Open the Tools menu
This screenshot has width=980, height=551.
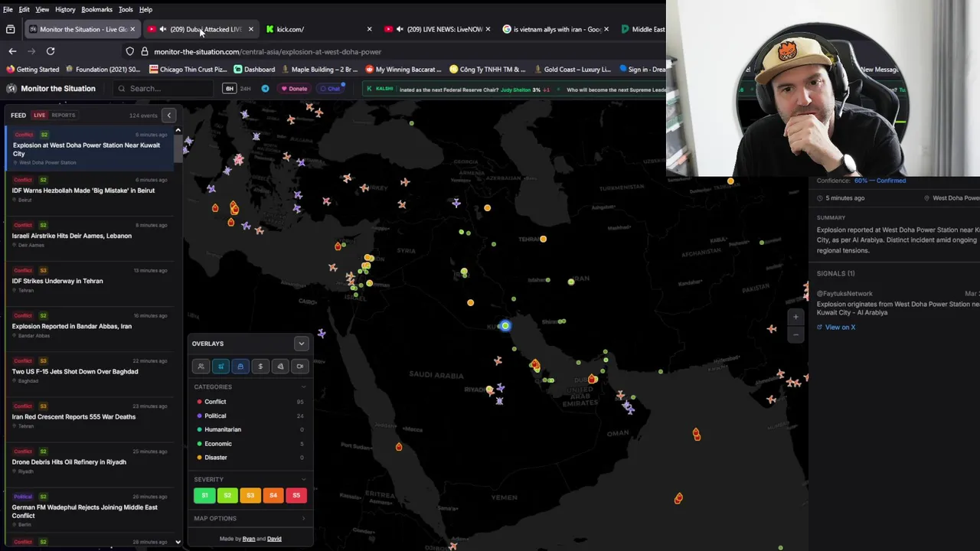(x=126, y=9)
